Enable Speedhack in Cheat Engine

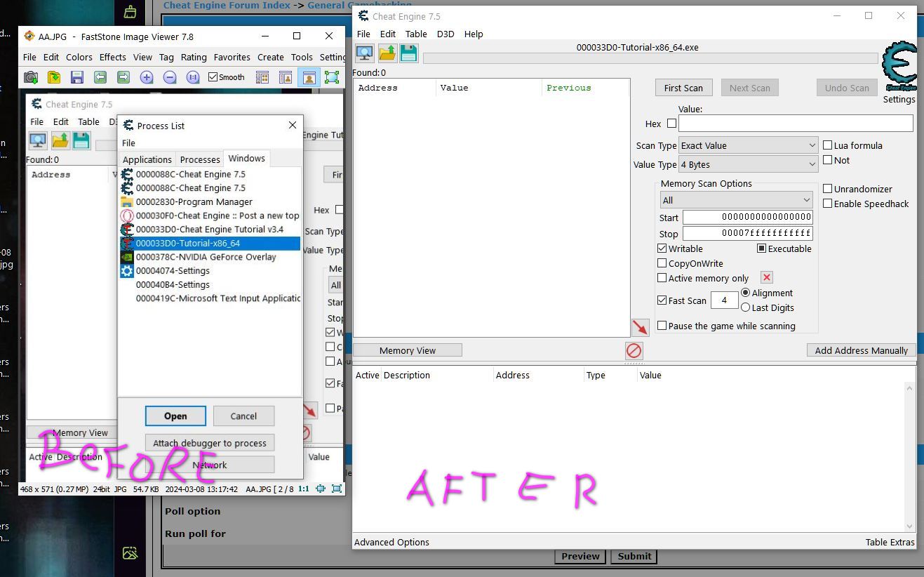[828, 204]
